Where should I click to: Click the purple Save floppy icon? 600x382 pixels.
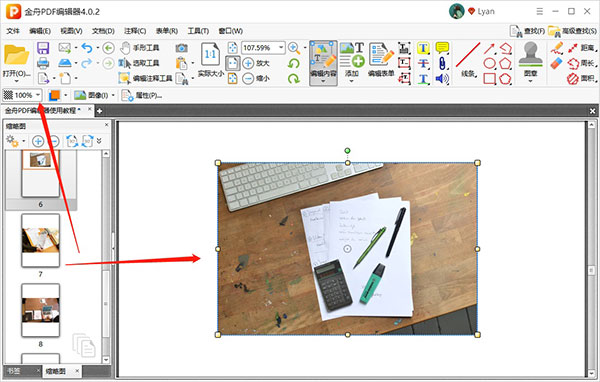43,48
